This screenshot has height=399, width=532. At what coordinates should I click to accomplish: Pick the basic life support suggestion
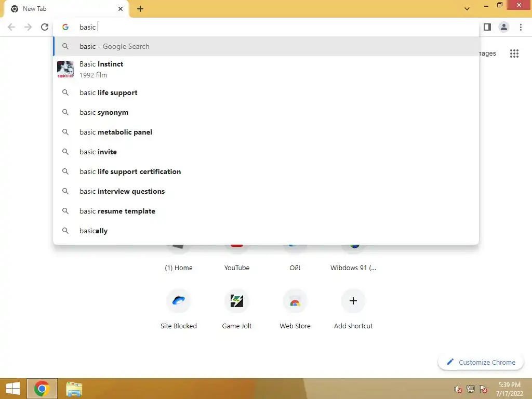coord(266,92)
